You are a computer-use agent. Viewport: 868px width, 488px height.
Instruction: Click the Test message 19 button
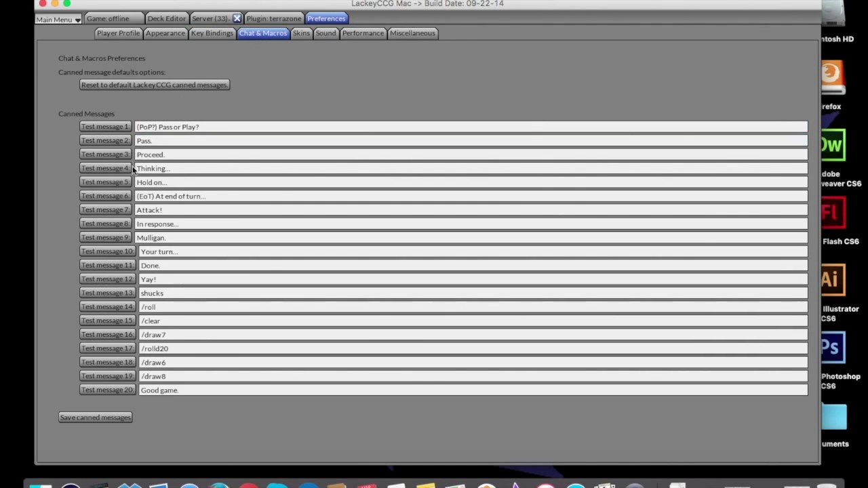(107, 376)
